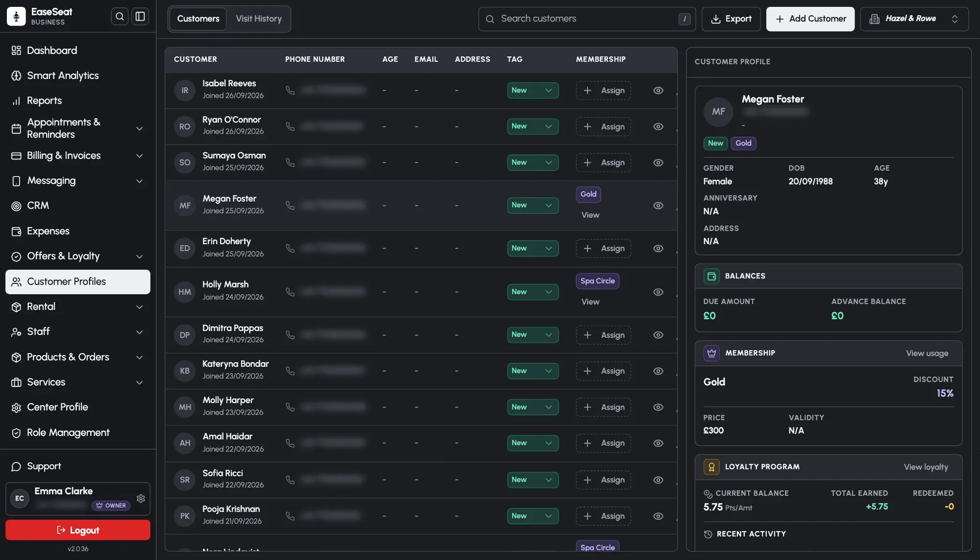Open the Hazel & Rowe business switcher
The image size is (980, 560).
tap(914, 19)
